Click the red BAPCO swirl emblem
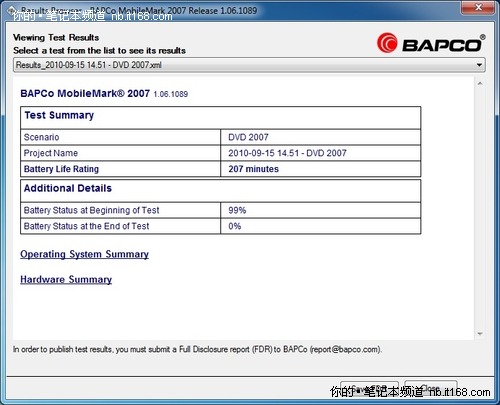Screen dimensions: 500x405 (x=387, y=43)
